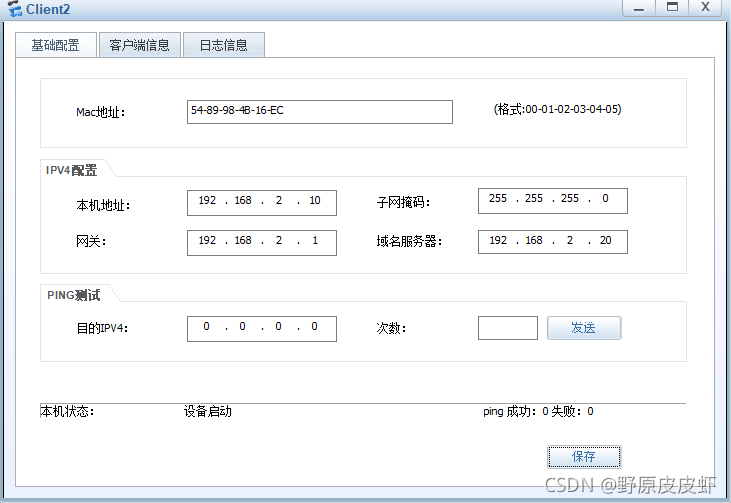
Task: Click the Client2 app icon in title bar
Action: point(15,9)
